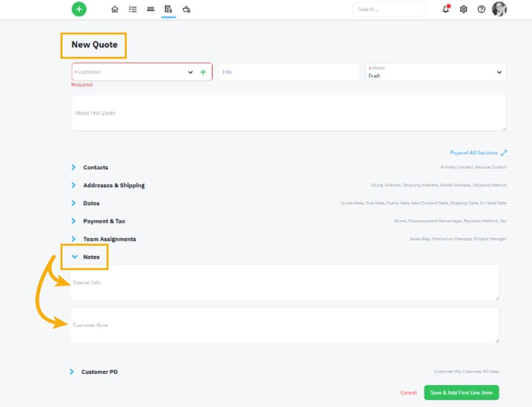Open the task list icon

click(x=133, y=9)
